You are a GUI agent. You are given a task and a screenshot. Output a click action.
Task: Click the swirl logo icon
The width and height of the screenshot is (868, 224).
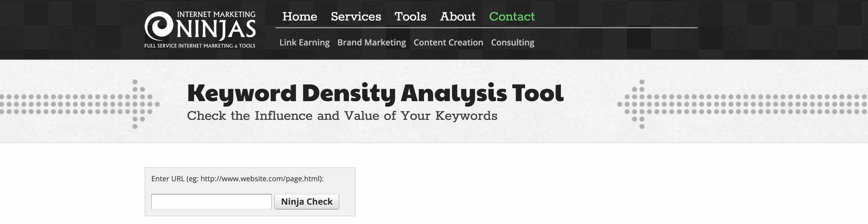tap(159, 26)
